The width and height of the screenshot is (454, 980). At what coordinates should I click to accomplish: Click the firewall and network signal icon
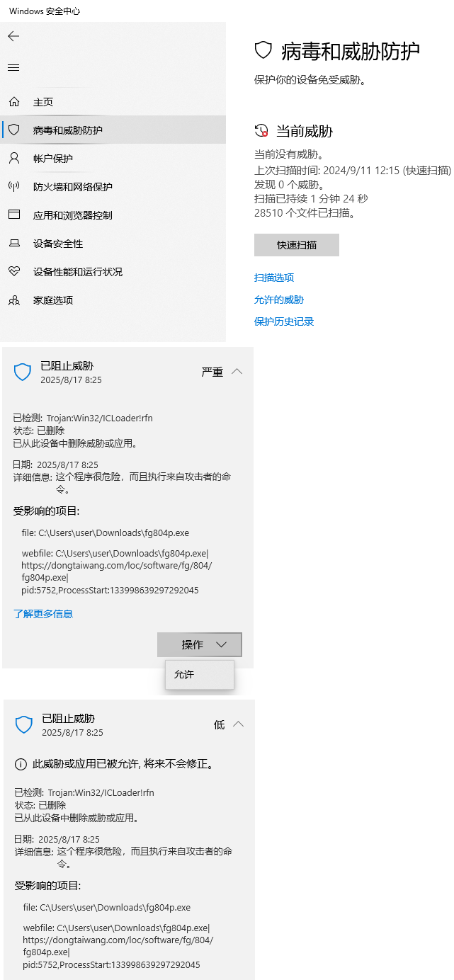14,186
